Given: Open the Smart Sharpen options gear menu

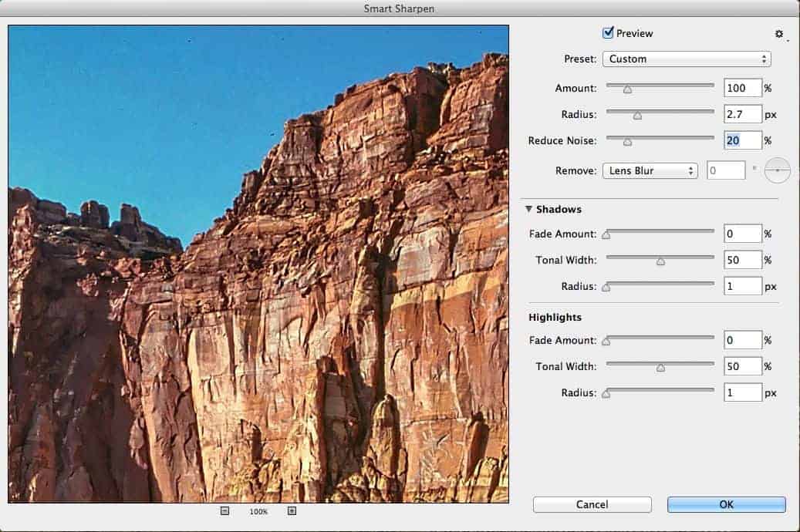Looking at the screenshot, I should pos(778,34).
